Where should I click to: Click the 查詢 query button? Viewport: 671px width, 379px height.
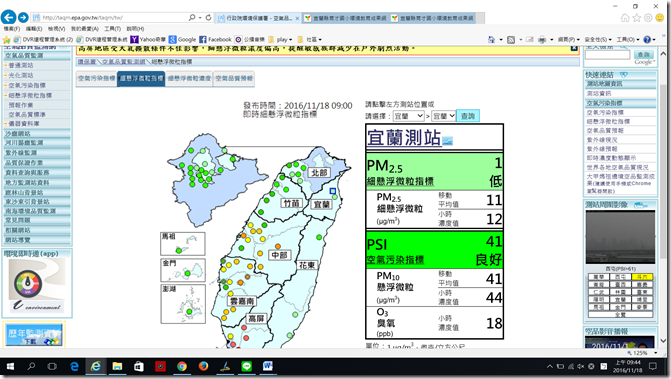click(468, 116)
